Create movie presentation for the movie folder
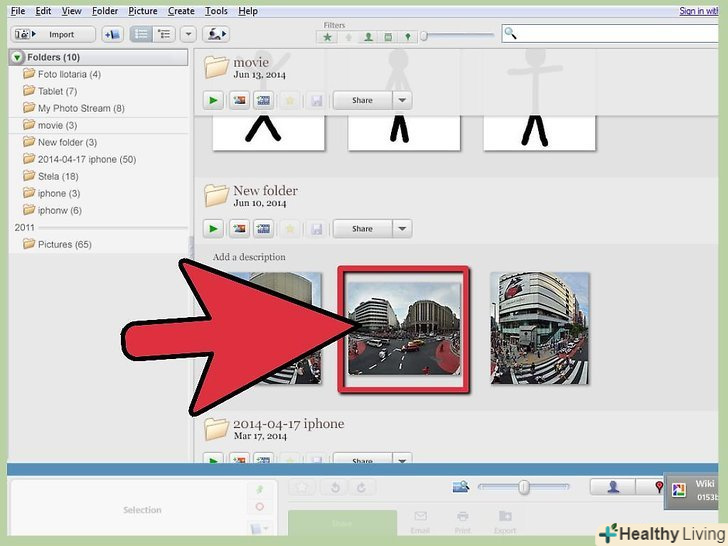This screenshot has width=728, height=546. (263, 100)
